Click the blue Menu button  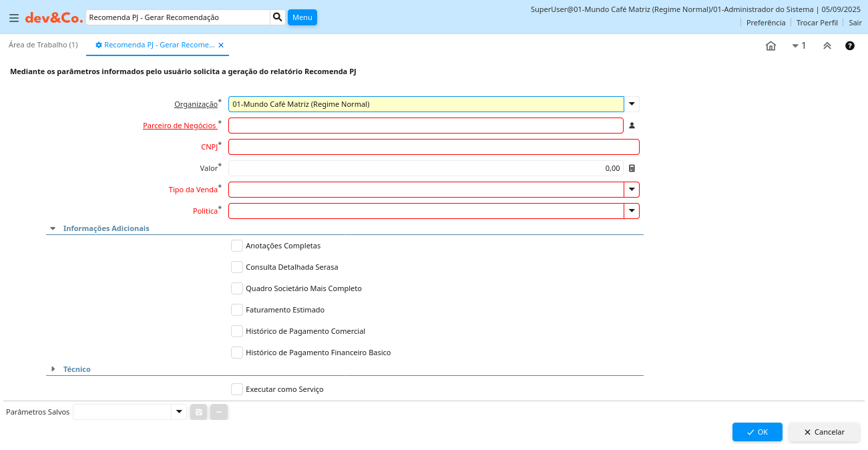(x=302, y=17)
